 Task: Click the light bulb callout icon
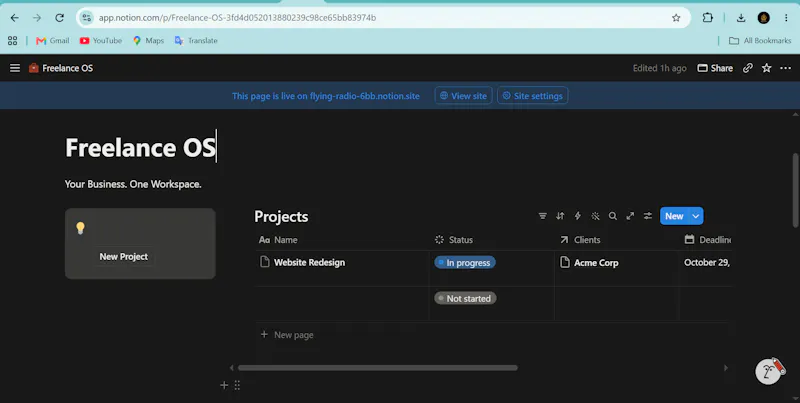[80, 228]
